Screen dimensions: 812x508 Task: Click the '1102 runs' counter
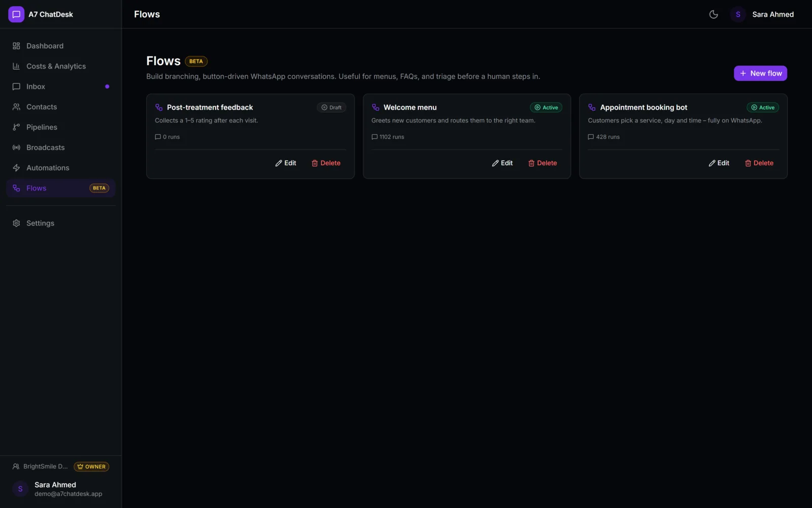(x=388, y=137)
